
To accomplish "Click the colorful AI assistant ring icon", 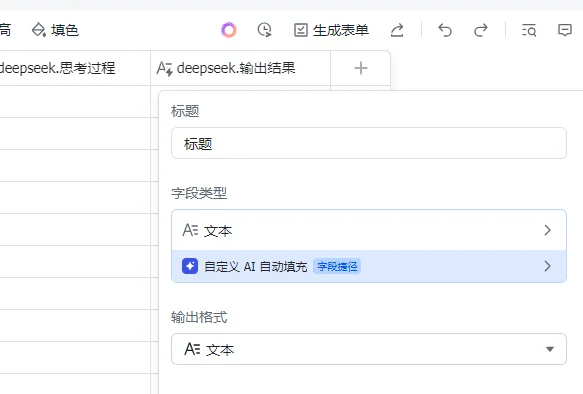I will [229, 30].
